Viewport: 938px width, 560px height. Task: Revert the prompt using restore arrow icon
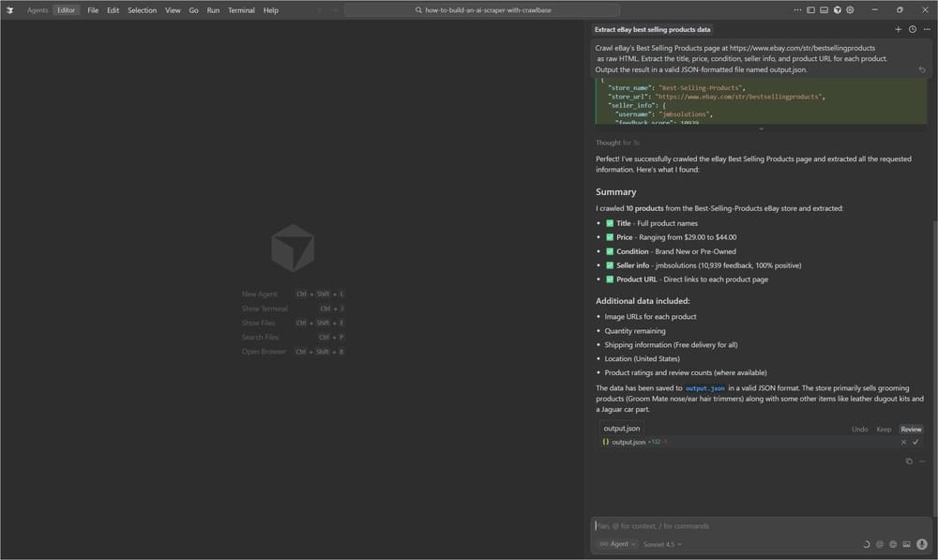[921, 69]
